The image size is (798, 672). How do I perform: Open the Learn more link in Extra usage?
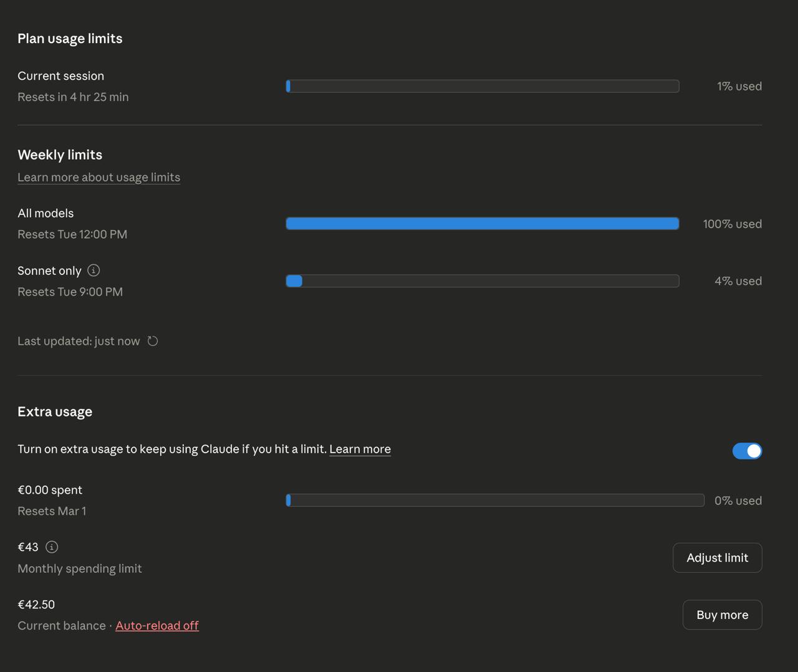tap(360, 449)
